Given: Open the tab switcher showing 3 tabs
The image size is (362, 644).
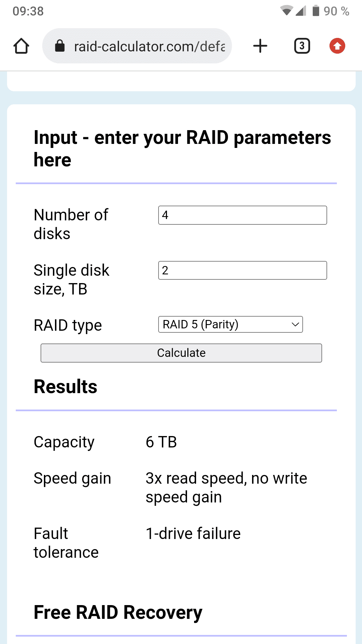Looking at the screenshot, I should point(302,46).
